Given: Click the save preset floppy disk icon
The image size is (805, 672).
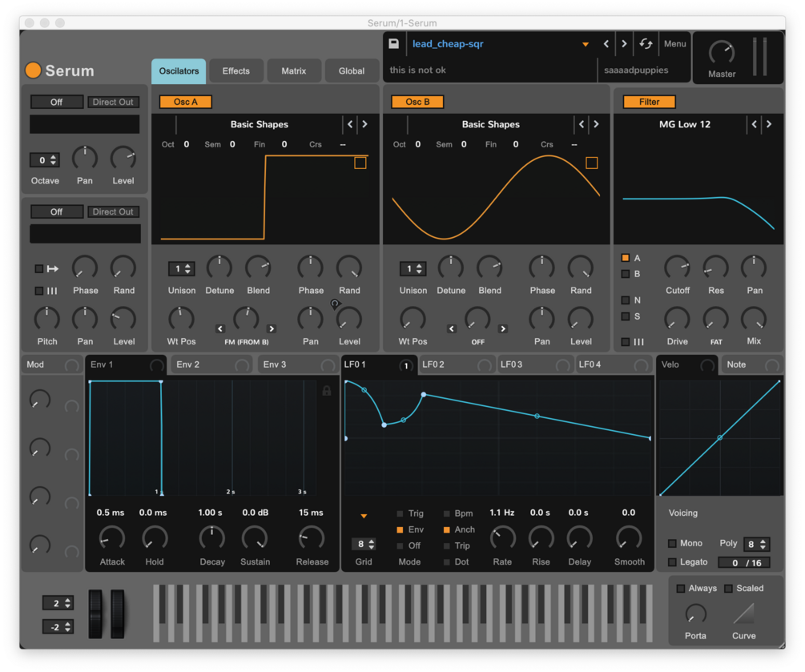Looking at the screenshot, I should (x=394, y=43).
